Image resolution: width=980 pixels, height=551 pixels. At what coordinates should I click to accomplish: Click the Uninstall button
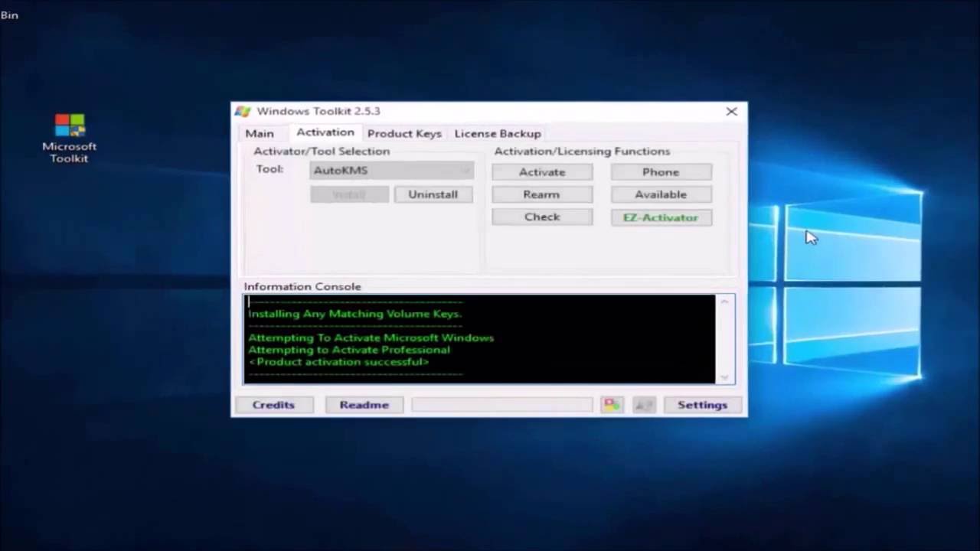433,194
